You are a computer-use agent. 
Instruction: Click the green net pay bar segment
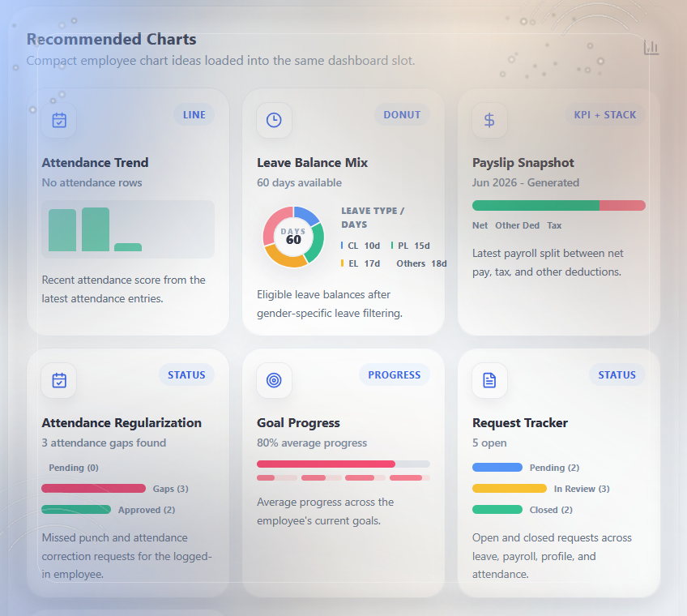tap(536, 205)
